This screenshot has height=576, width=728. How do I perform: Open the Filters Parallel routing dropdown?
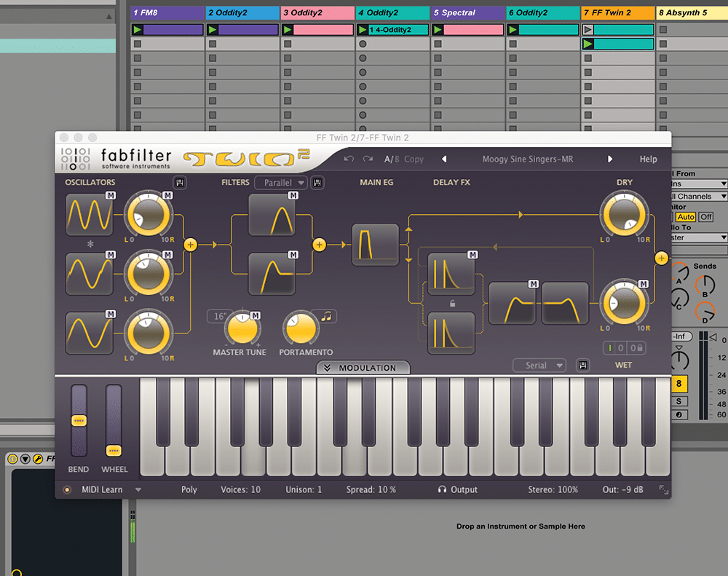point(281,183)
